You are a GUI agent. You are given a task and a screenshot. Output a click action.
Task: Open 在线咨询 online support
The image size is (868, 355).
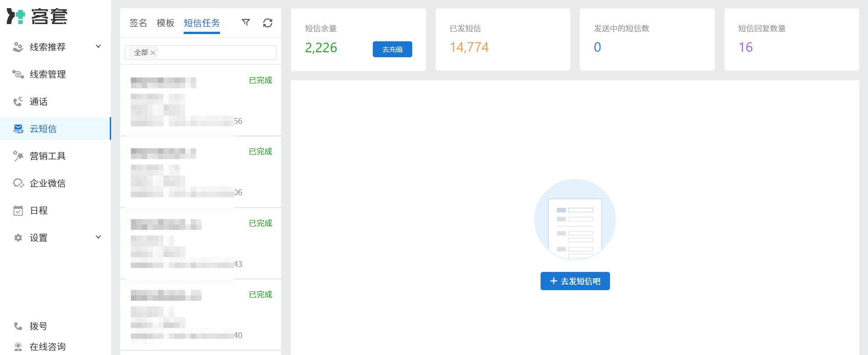(x=48, y=346)
